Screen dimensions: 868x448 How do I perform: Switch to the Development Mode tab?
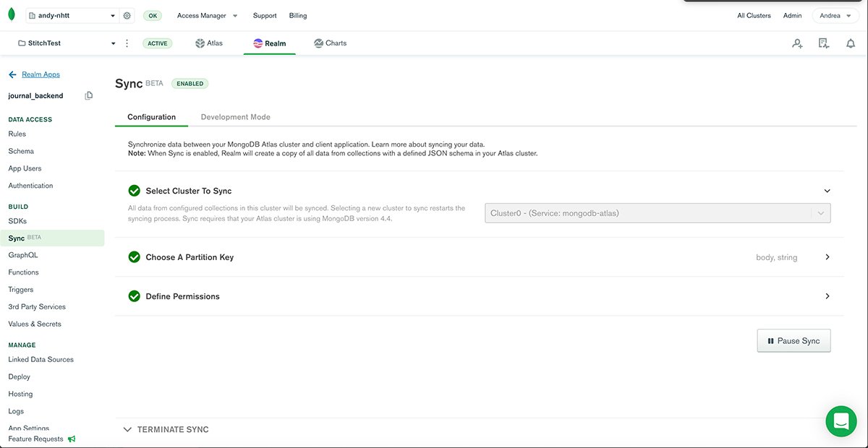coord(235,117)
